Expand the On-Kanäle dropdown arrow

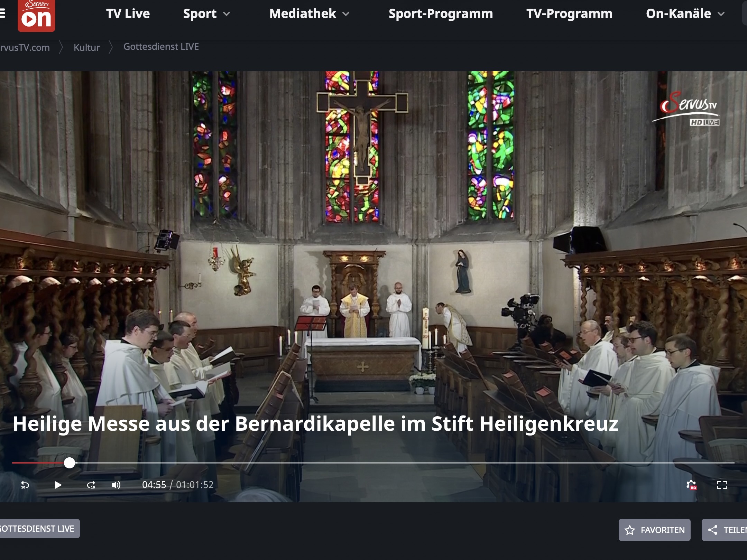tap(721, 14)
